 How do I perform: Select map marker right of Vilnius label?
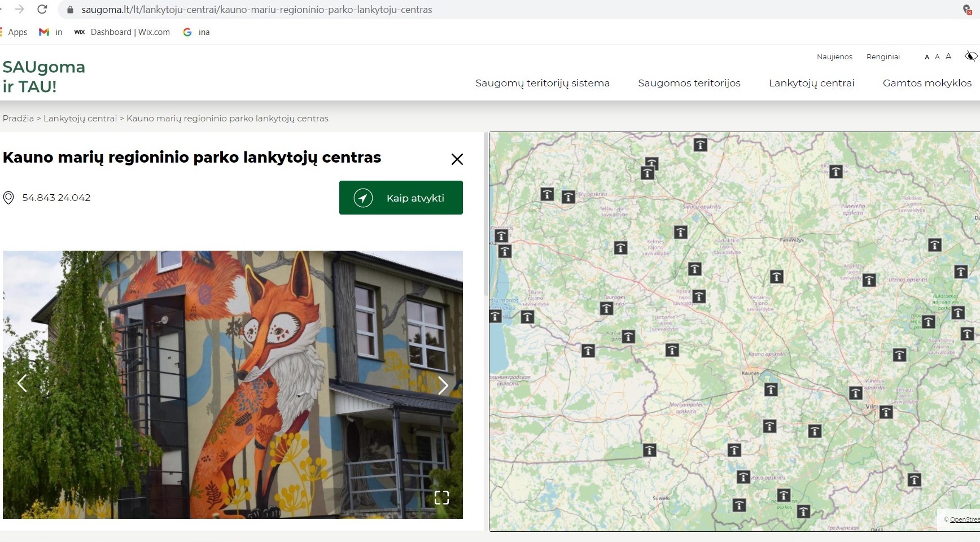886,412
